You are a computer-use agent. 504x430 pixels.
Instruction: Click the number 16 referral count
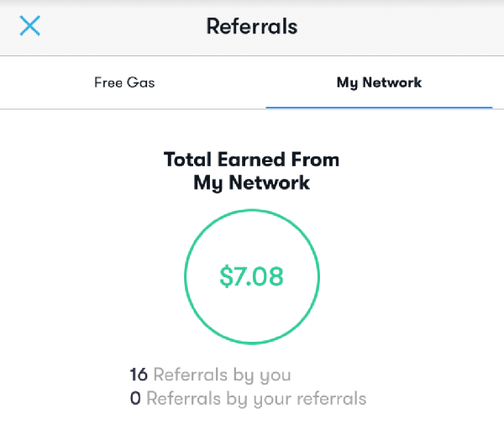[x=139, y=375]
